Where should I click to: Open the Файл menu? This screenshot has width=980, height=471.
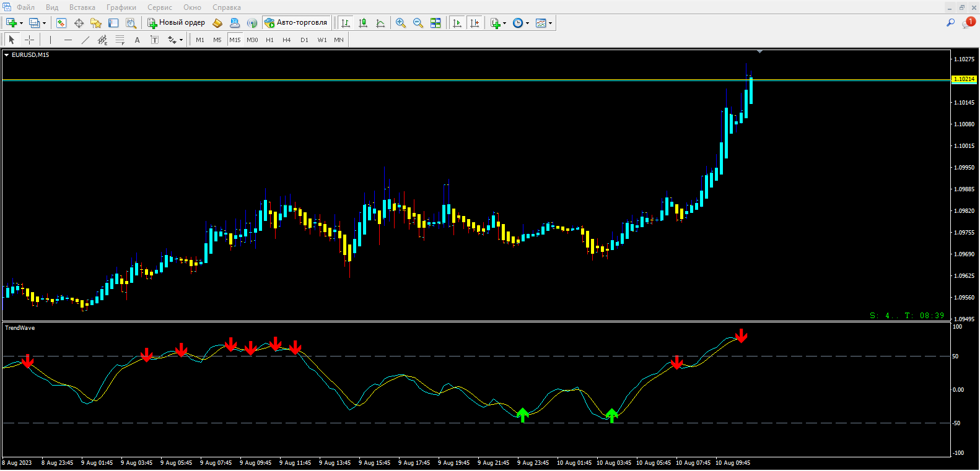pyautogui.click(x=25, y=7)
